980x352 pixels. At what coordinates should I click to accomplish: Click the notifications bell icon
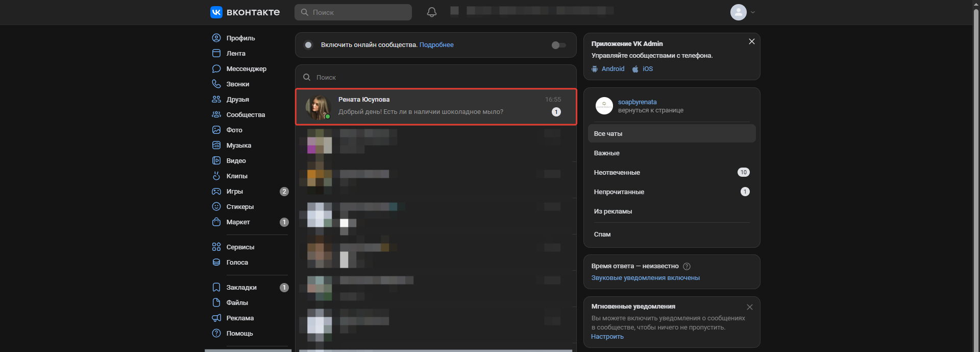431,12
